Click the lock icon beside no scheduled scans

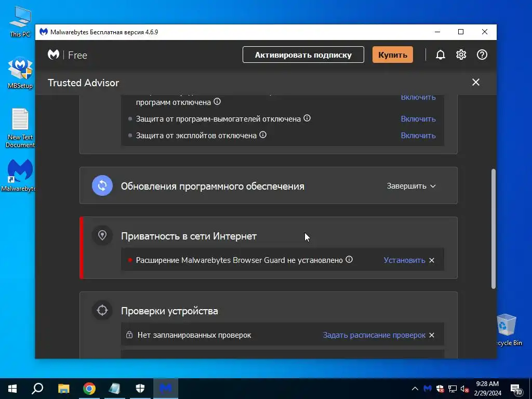[129, 335]
